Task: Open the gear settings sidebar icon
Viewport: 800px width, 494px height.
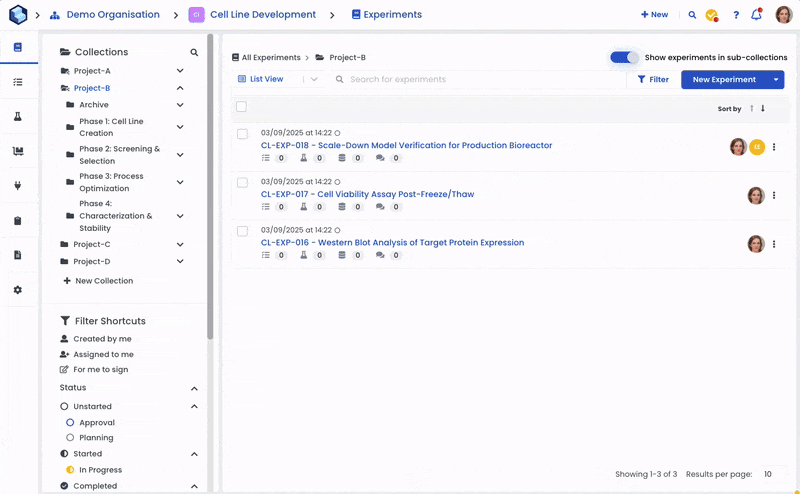Action: [18, 290]
